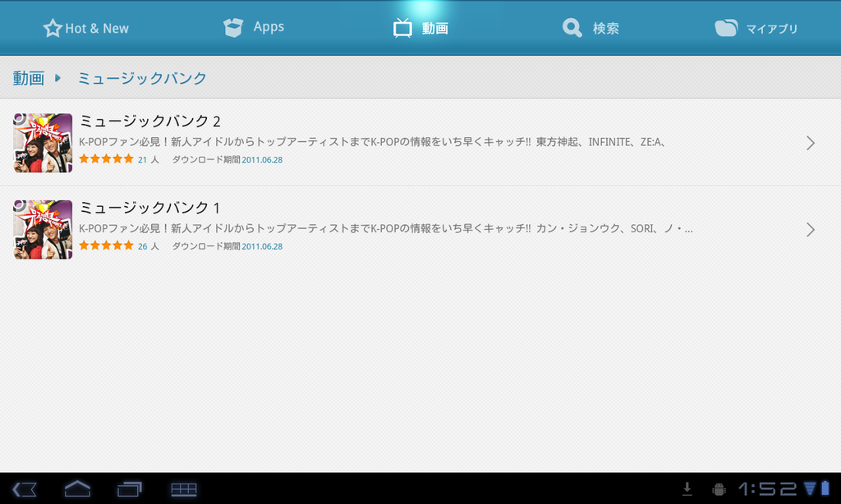Image resolution: width=841 pixels, height=504 pixels.
Task: Select the 動画 video tab
Action: (x=420, y=28)
